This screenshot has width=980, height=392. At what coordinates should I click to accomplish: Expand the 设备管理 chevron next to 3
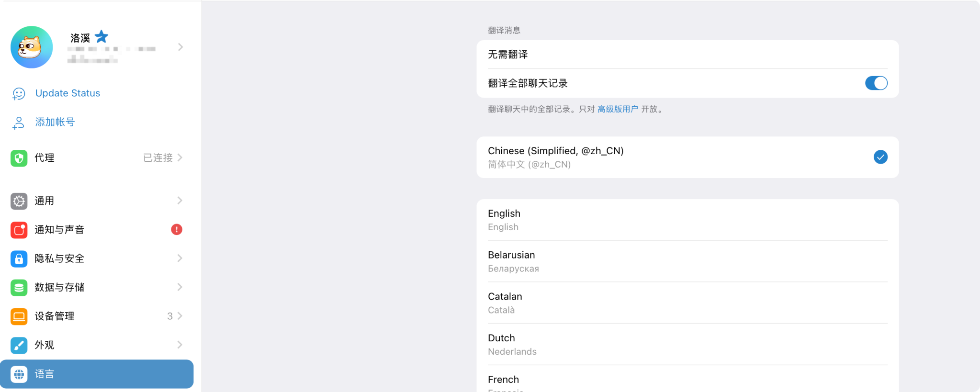[180, 316]
